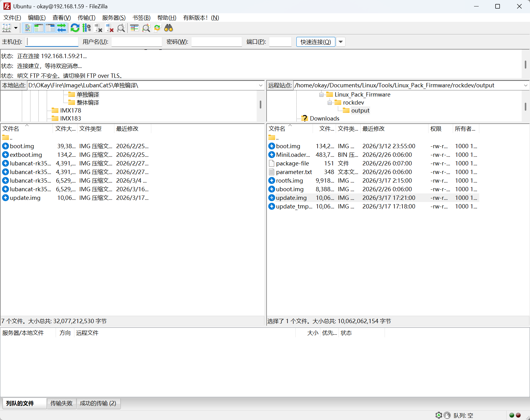Toggle directory comparison
This screenshot has height=420, width=530.
click(x=146, y=28)
